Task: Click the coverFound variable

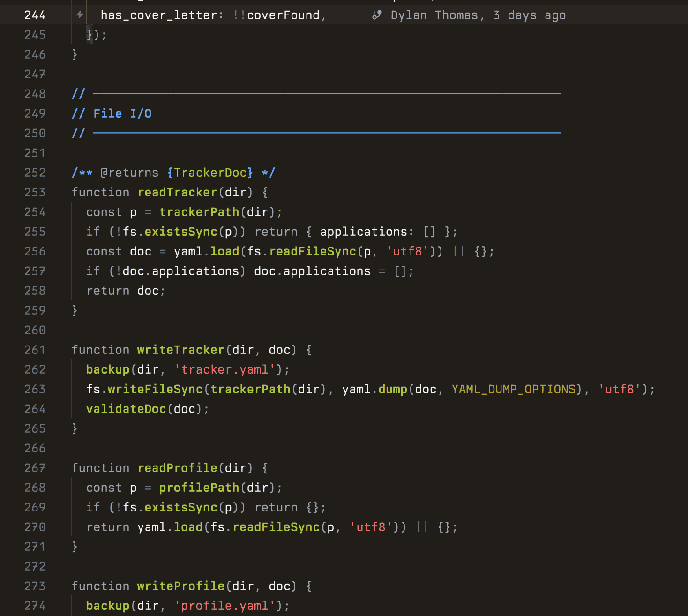Action: (x=283, y=15)
